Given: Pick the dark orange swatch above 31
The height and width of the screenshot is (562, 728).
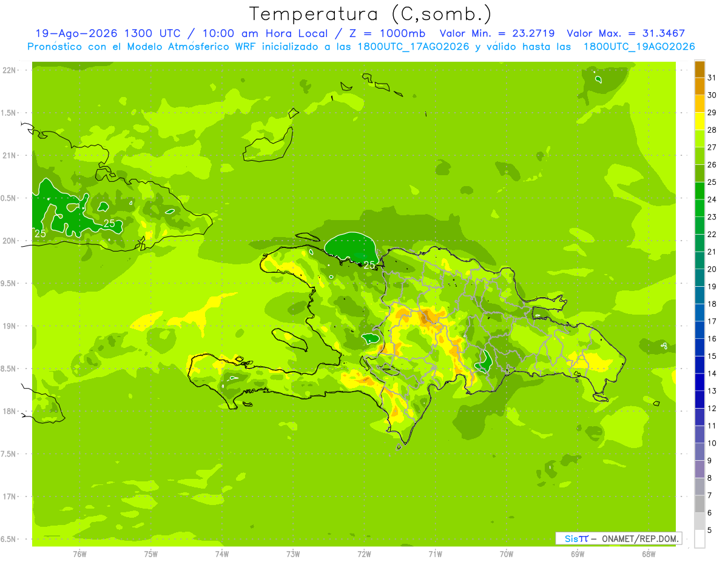Looking at the screenshot, I should click(x=699, y=69).
